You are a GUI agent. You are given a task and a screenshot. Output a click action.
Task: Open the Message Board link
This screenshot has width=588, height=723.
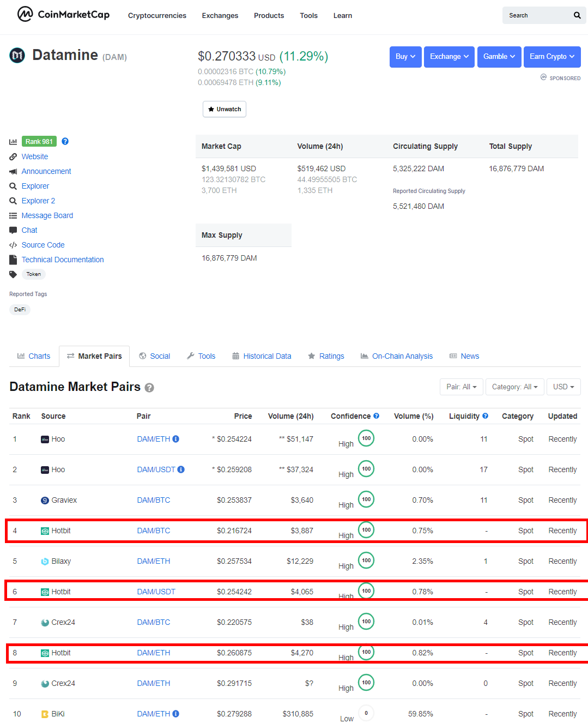point(47,215)
